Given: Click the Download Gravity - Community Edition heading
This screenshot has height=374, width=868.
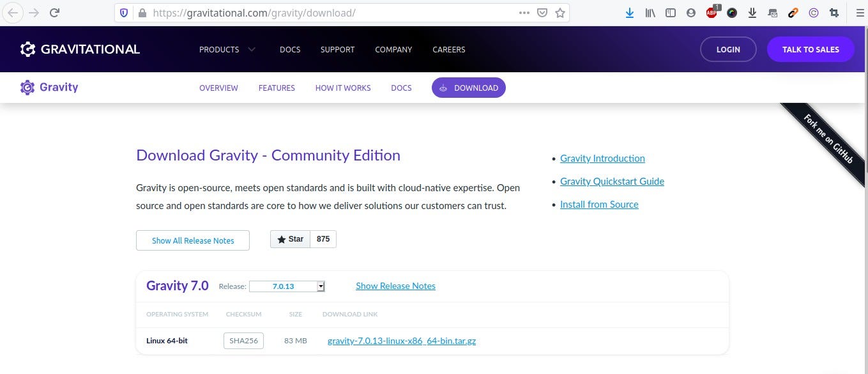Looking at the screenshot, I should [x=268, y=155].
